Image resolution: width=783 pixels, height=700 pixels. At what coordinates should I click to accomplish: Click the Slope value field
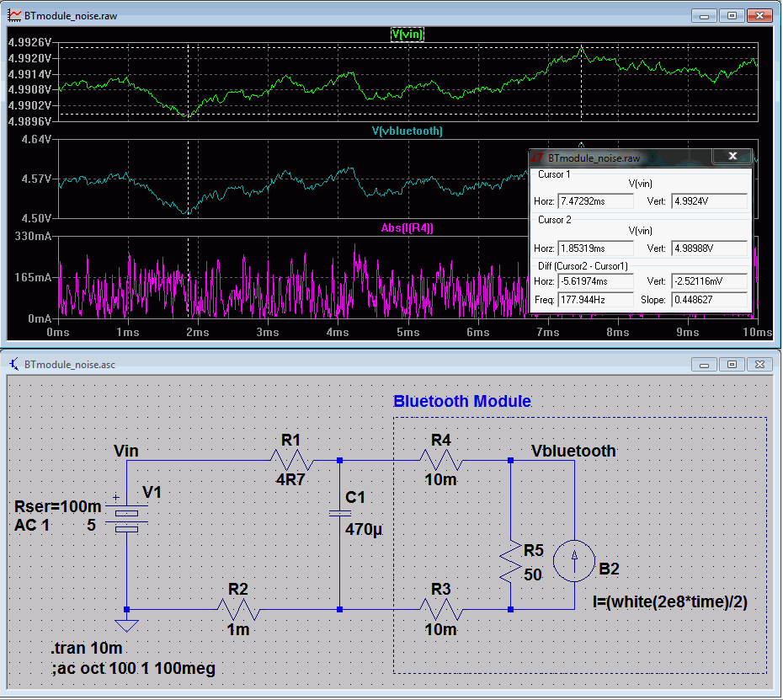tap(710, 300)
